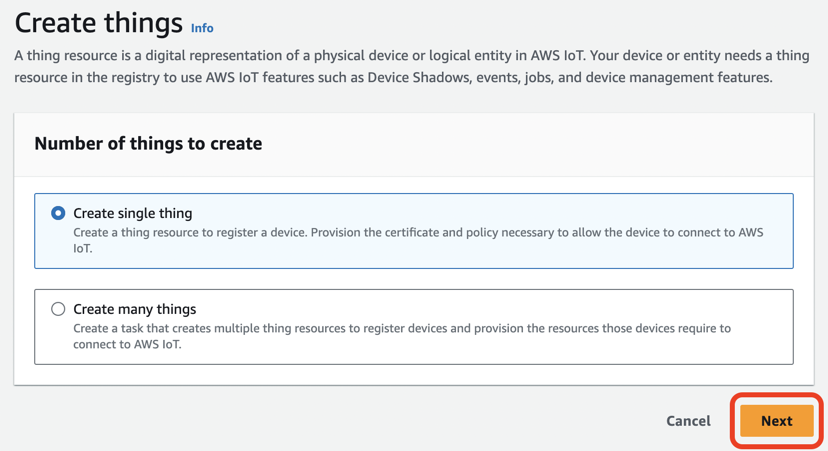Click 'connect to AWS IoT.' in the many things description
Viewport: 828px width, 451px height.
point(127,344)
